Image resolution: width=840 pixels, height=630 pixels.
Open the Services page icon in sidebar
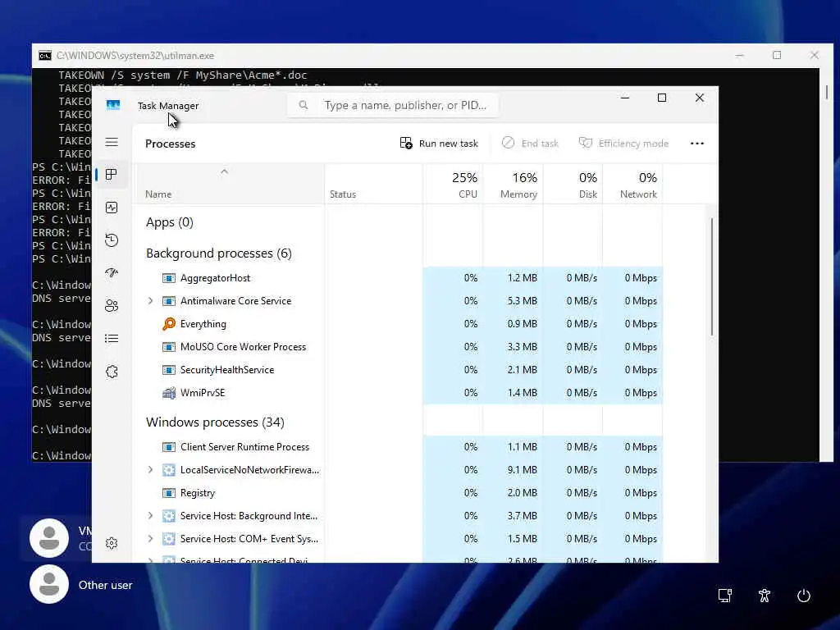[112, 372]
